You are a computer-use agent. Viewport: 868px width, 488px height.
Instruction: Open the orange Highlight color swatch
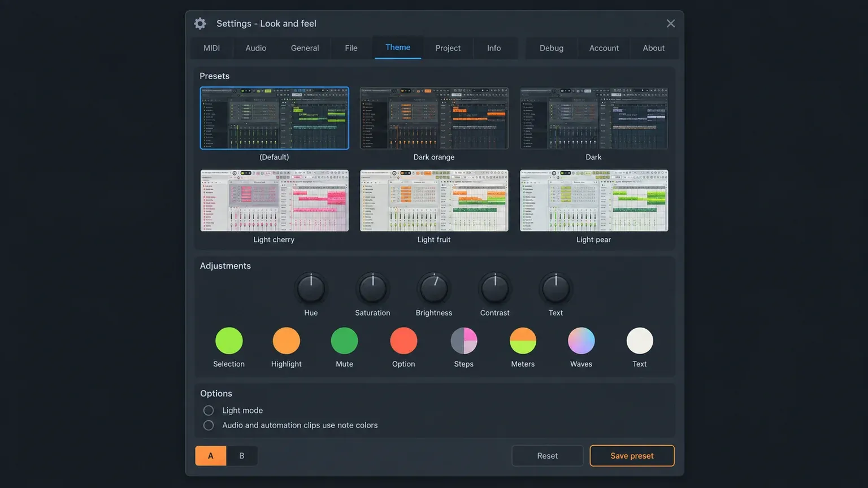(287, 341)
